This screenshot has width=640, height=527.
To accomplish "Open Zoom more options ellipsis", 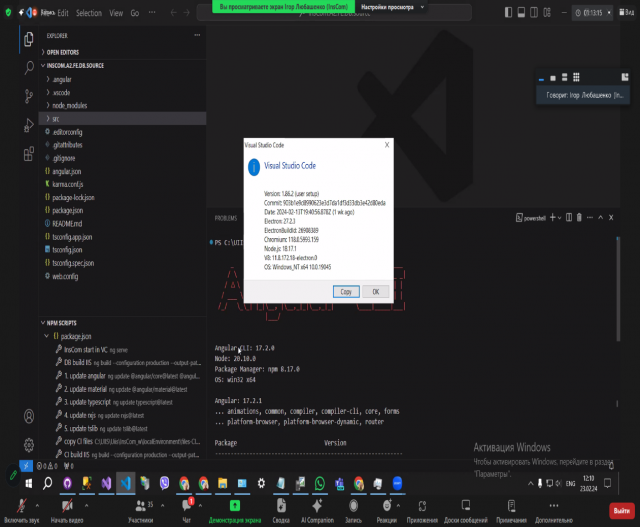I will pos(554,510).
